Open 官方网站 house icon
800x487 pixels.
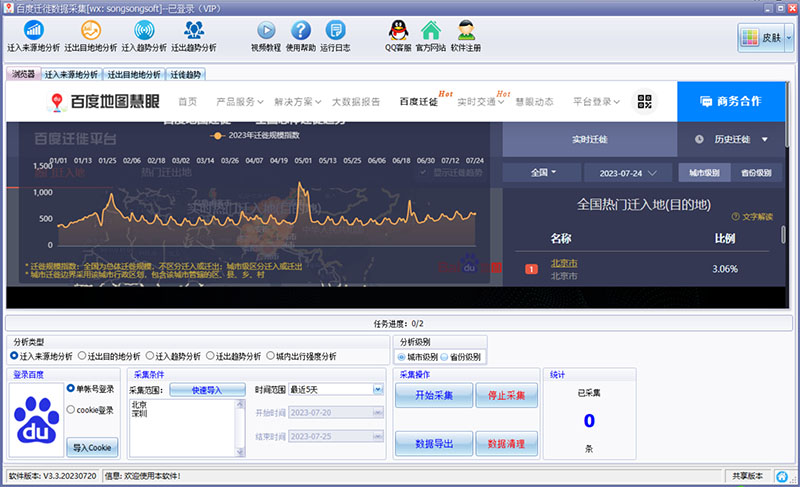(430, 31)
